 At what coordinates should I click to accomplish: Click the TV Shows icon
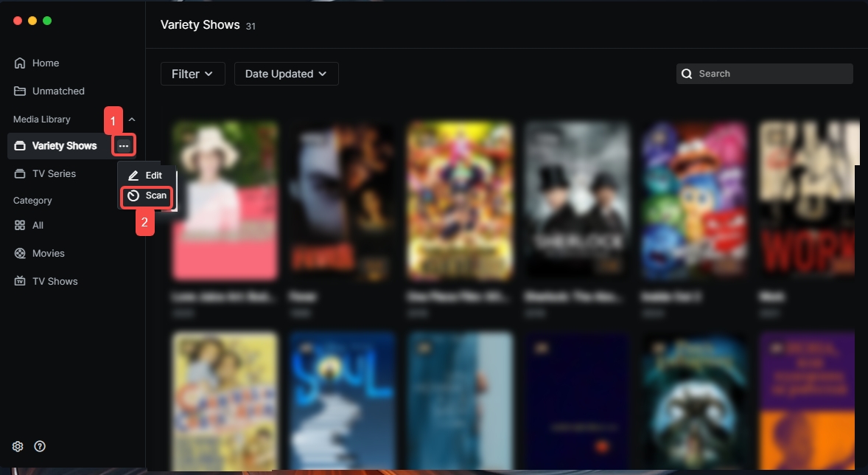20,282
